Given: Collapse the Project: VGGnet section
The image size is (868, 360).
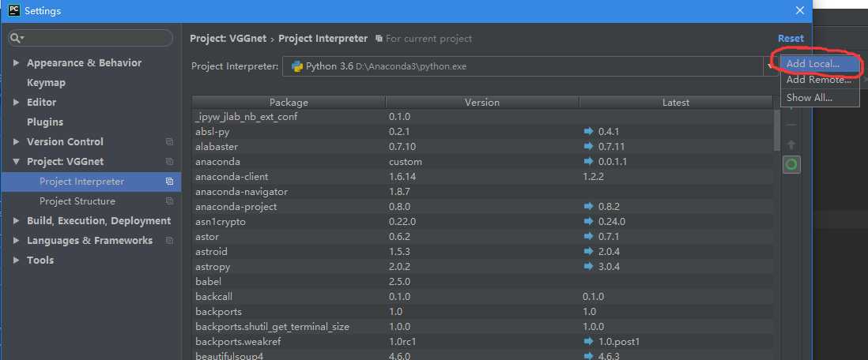Looking at the screenshot, I should (16, 162).
